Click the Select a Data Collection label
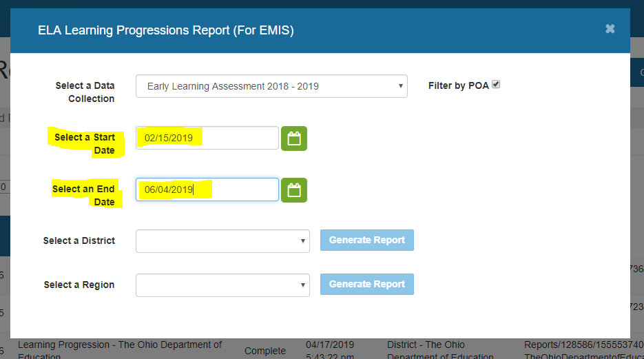This screenshot has width=644, height=359. tap(85, 92)
